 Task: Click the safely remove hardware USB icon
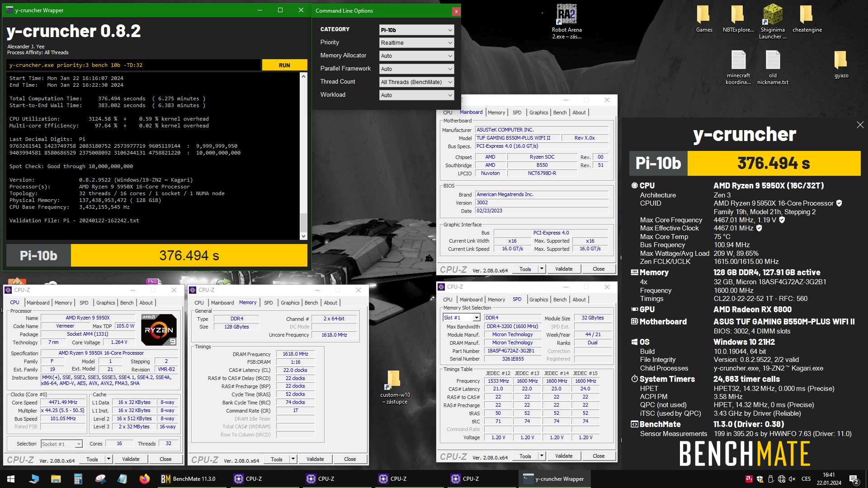[771, 479]
